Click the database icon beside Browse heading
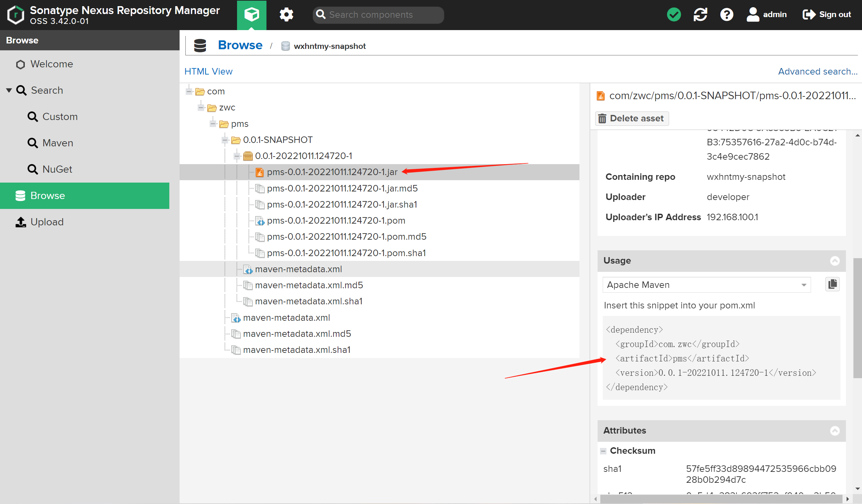This screenshot has height=504, width=862. 200,46
